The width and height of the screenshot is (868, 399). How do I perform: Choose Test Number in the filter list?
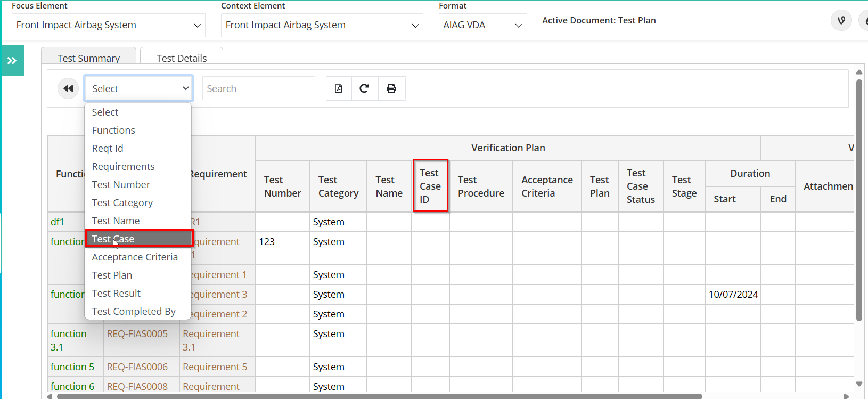point(138,185)
